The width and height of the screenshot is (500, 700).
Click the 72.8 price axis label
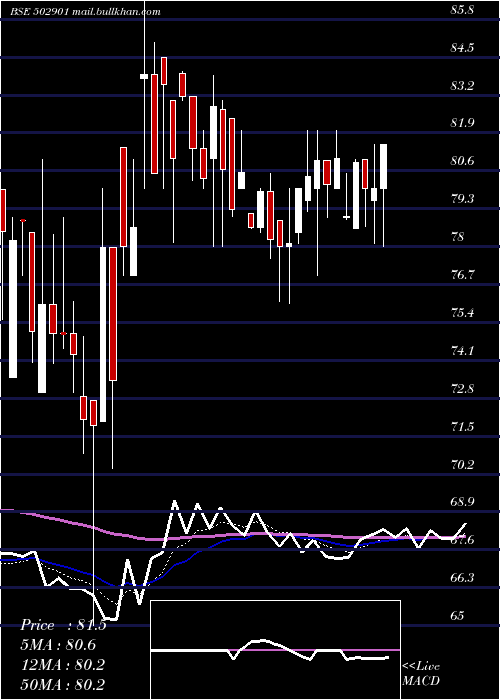[462, 389]
